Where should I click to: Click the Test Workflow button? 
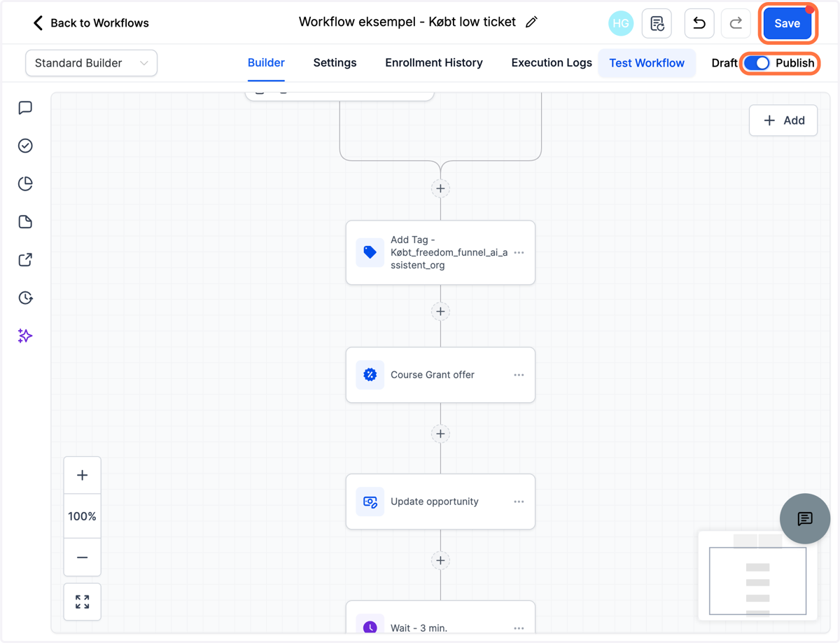(647, 63)
